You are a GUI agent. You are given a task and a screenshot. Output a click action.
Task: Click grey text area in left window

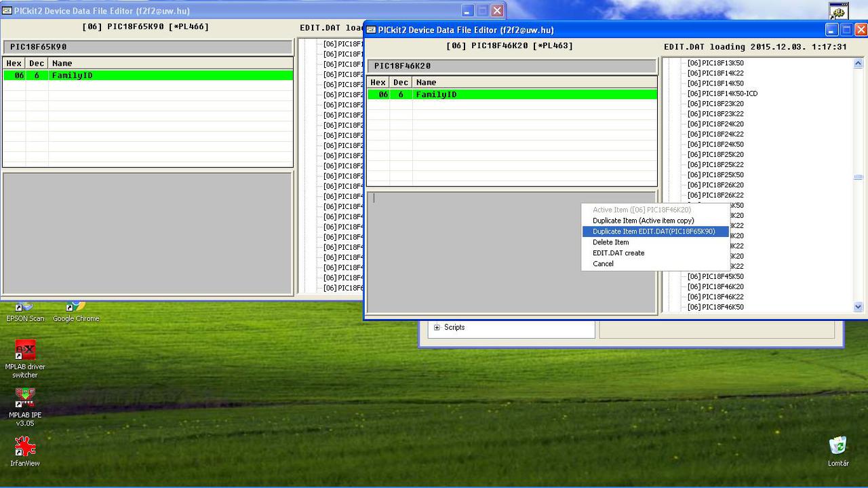148,233
